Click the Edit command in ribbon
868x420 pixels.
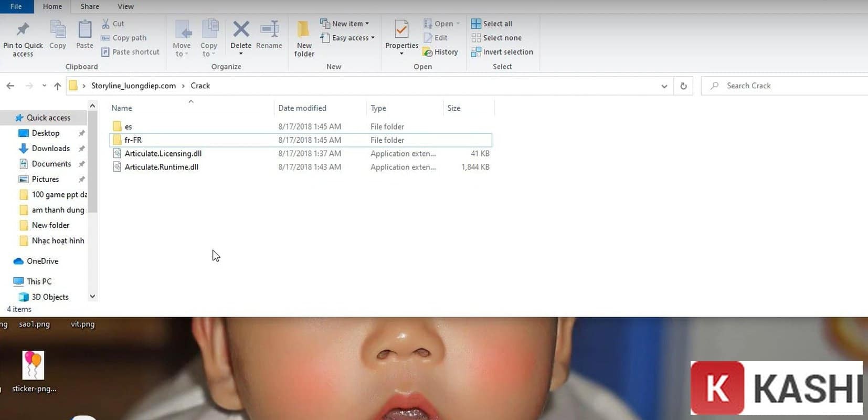coord(435,38)
